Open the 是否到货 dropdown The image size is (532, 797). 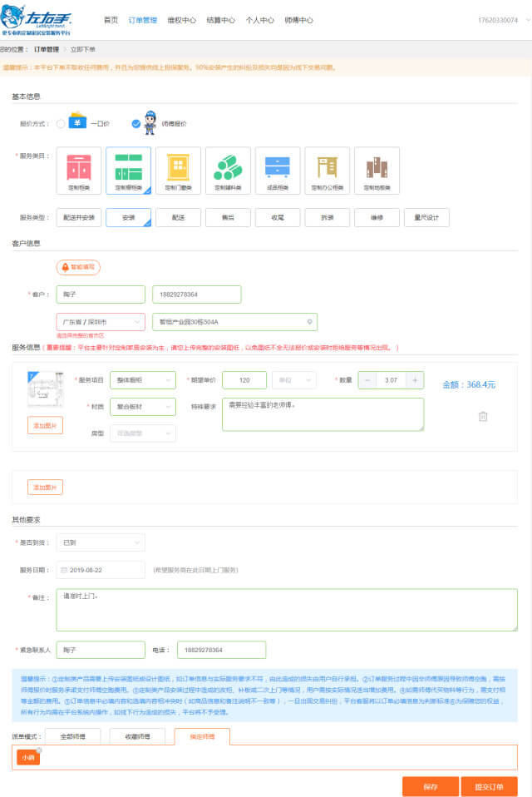click(101, 542)
